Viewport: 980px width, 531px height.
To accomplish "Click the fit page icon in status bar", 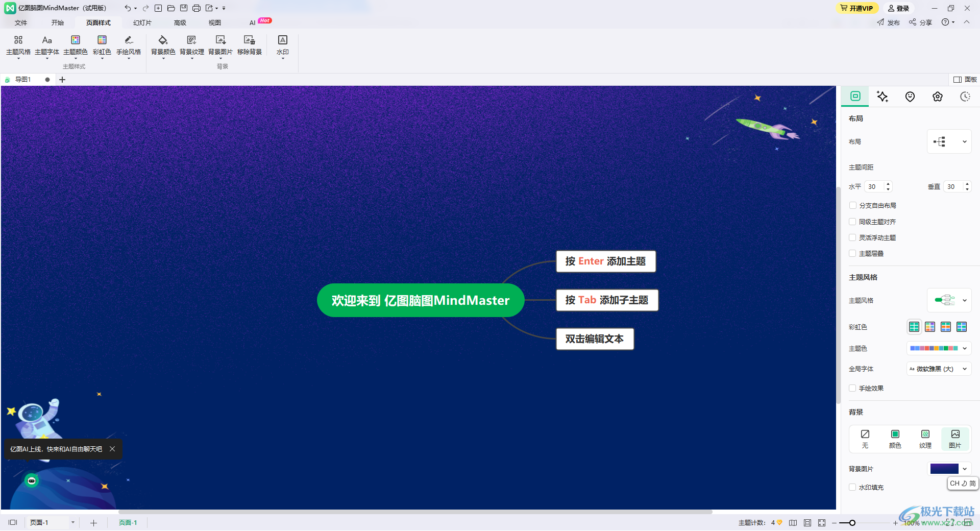I will tap(807, 523).
